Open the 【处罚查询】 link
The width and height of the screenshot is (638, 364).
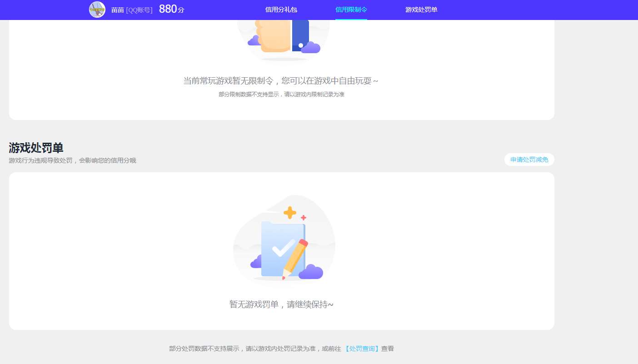pyautogui.click(x=362, y=349)
